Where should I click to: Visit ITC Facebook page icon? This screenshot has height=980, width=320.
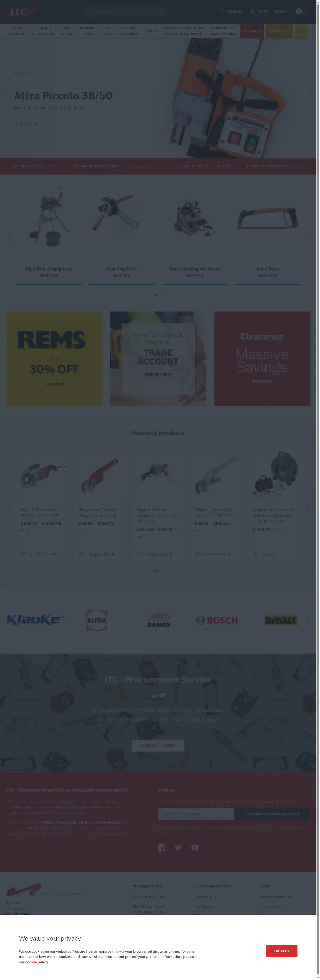click(x=161, y=848)
